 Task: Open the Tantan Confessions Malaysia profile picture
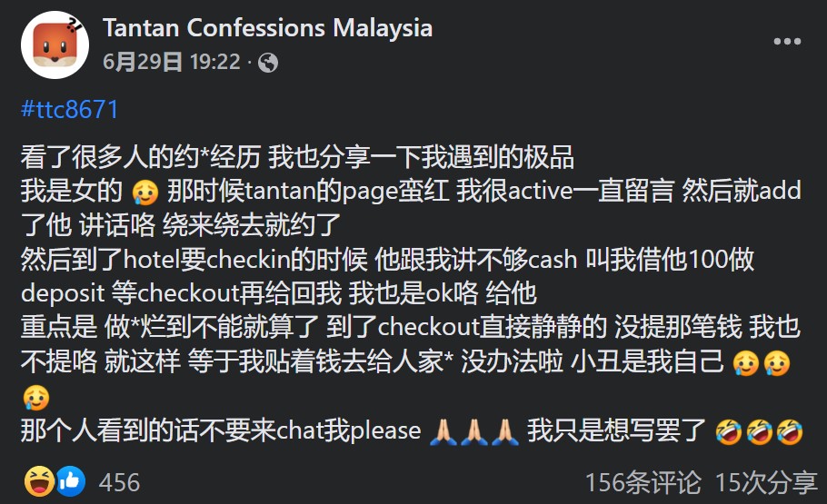point(55,44)
